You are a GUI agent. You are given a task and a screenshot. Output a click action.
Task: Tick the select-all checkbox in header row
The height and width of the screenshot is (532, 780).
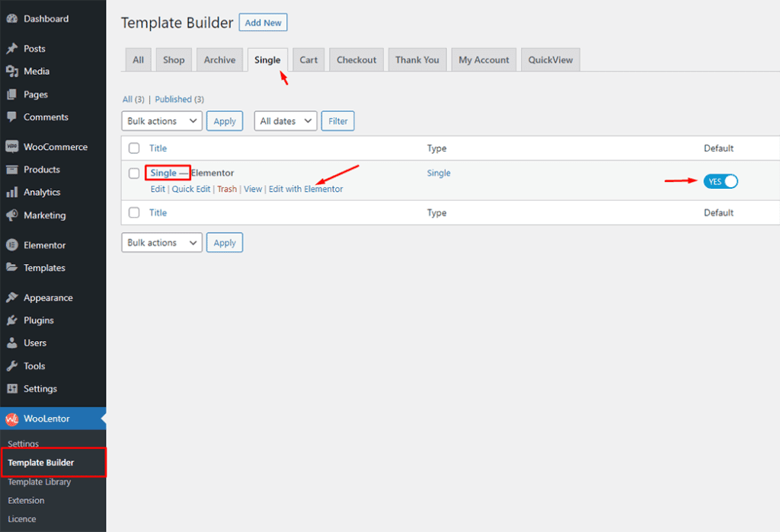134,148
